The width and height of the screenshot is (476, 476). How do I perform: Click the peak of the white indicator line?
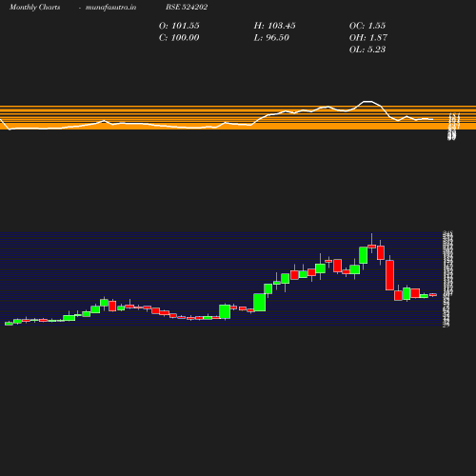[367, 101]
